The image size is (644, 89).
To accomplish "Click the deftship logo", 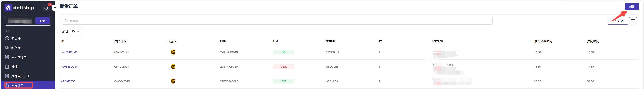I will click(19, 8).
